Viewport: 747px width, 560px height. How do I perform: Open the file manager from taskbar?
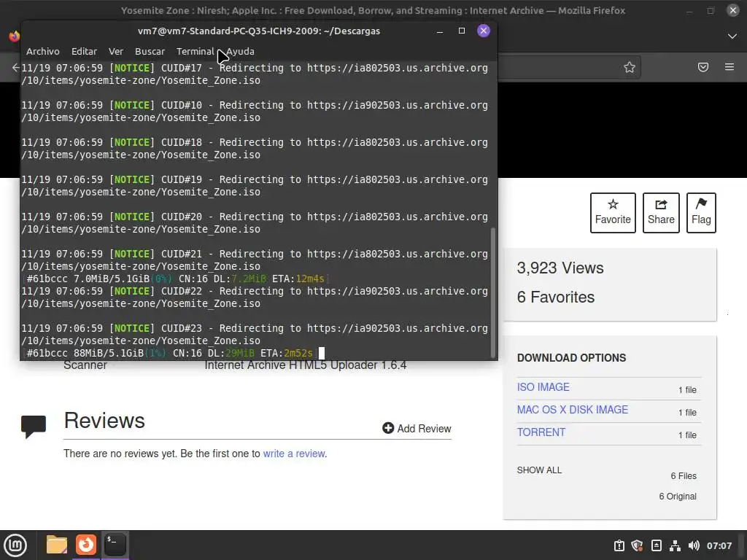pos(57,545)
